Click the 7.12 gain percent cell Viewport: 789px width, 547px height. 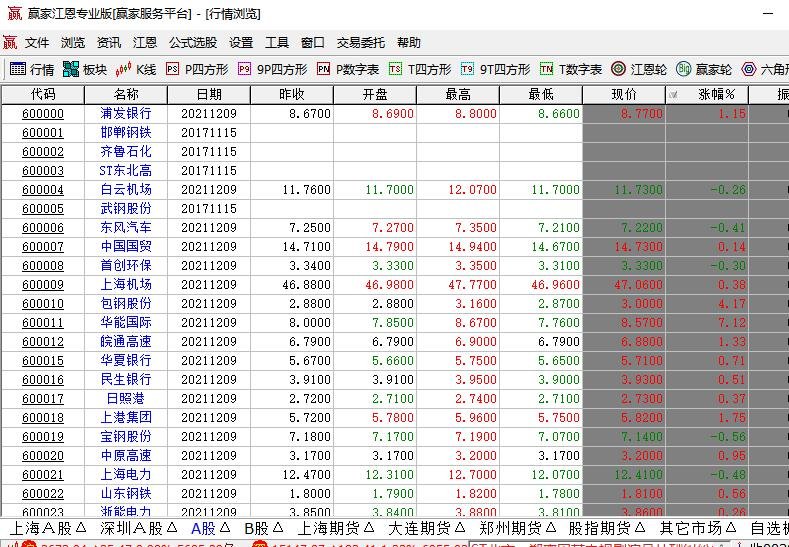(x=707, y=323)
